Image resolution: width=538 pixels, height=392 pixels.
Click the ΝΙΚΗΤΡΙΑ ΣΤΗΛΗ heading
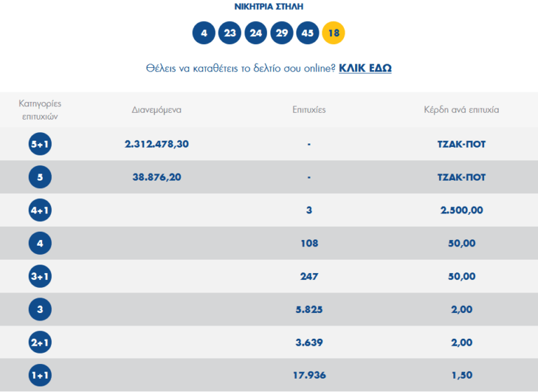[x=268, y=7]
